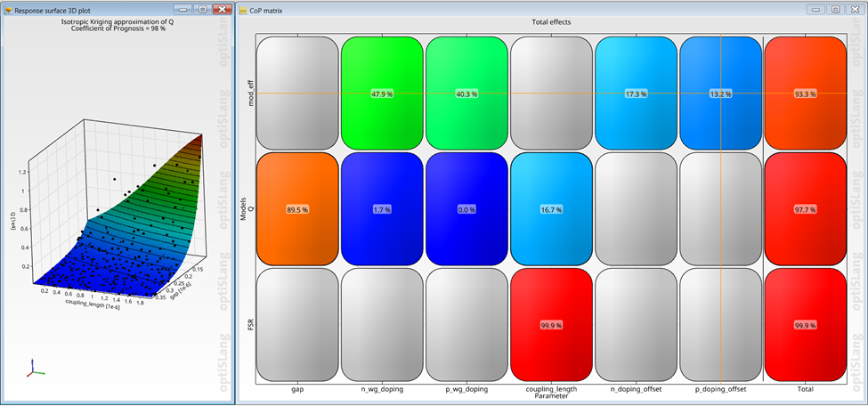Click the CoP matrix window icon
This screenshot has height=406, width=868.
click(243, 10)
